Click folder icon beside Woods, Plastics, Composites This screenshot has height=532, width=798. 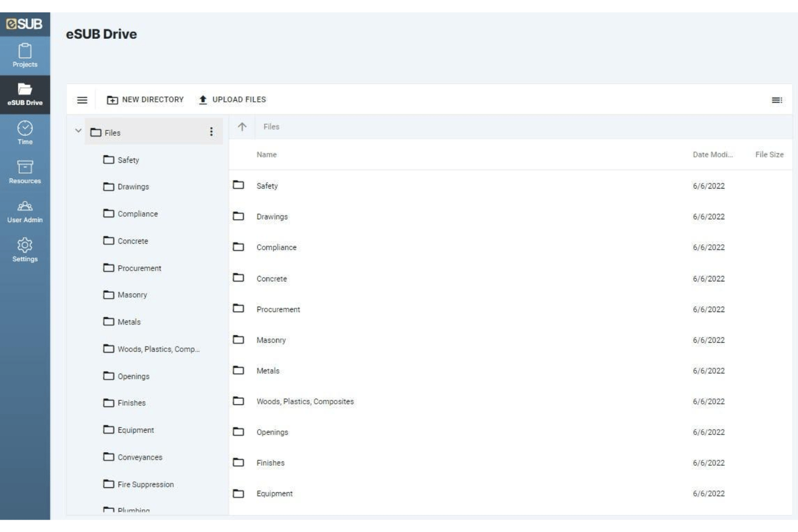tap(238, 400)
